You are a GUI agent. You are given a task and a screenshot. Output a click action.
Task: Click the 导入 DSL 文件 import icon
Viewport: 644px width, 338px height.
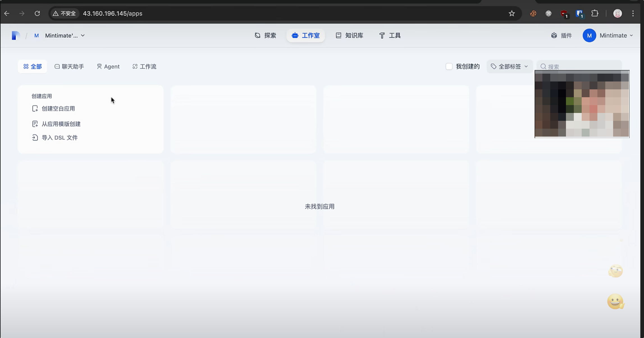pyautogui.click(x=35, y=138)
